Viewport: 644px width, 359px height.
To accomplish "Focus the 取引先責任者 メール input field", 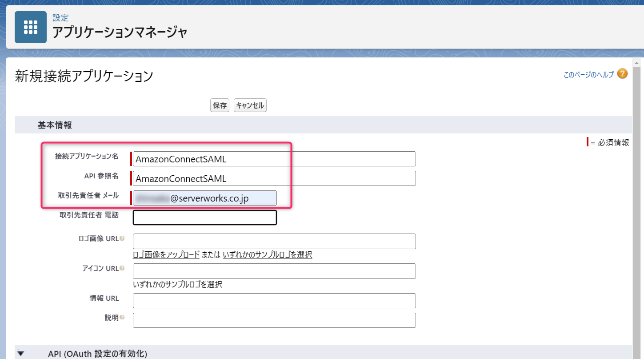I will (x=205, y=198).
